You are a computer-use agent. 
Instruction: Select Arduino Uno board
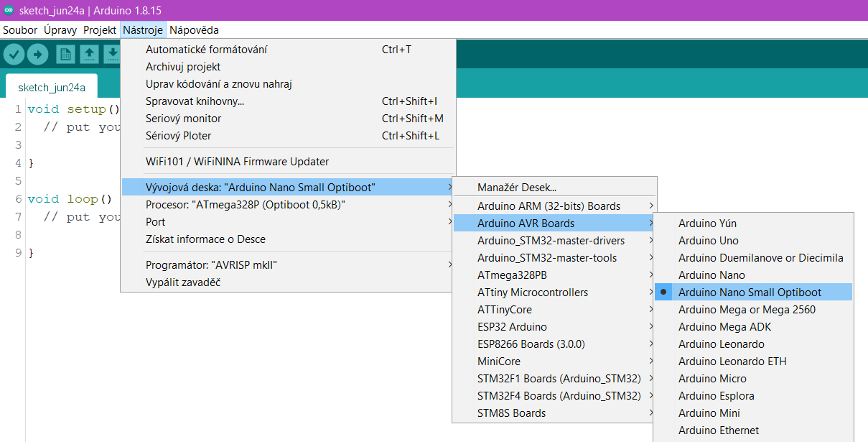click(753, 241)
